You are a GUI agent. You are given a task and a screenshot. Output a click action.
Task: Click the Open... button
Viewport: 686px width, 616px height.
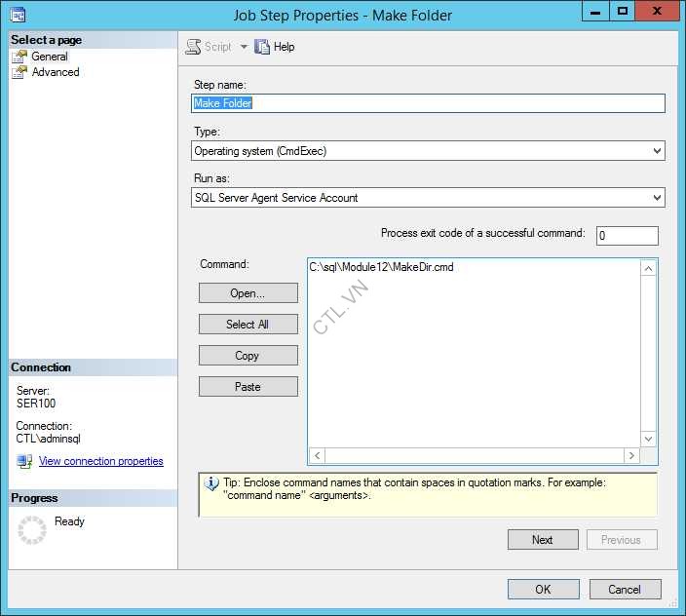click(x=248, y=293)
